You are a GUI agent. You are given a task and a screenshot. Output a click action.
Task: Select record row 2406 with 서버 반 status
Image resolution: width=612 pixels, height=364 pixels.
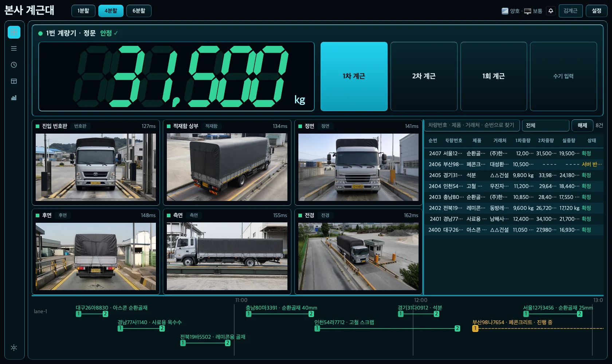click(x=514, y=165)
